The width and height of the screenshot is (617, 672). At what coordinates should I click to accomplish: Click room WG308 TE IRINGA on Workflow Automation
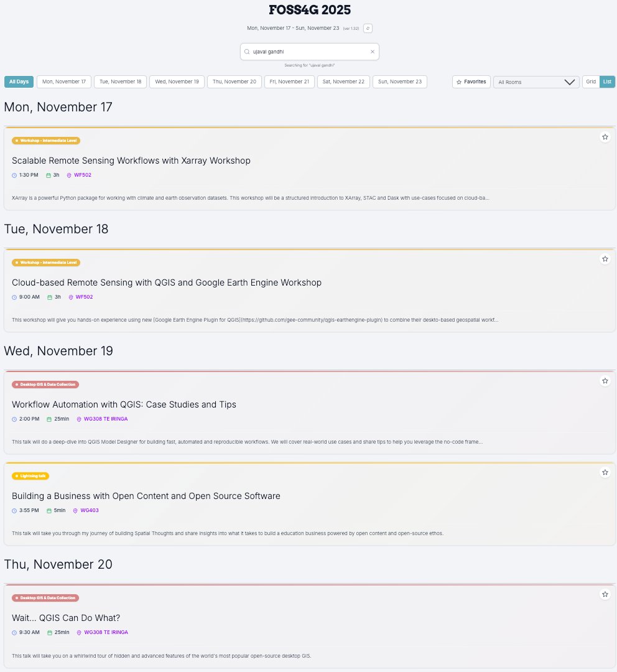coord(106,419)
